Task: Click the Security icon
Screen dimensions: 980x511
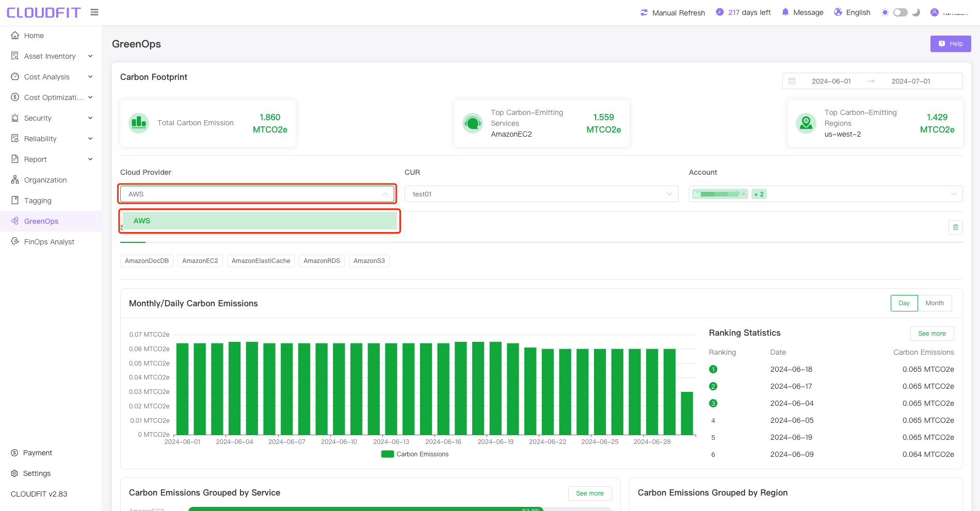Action: 15,118
